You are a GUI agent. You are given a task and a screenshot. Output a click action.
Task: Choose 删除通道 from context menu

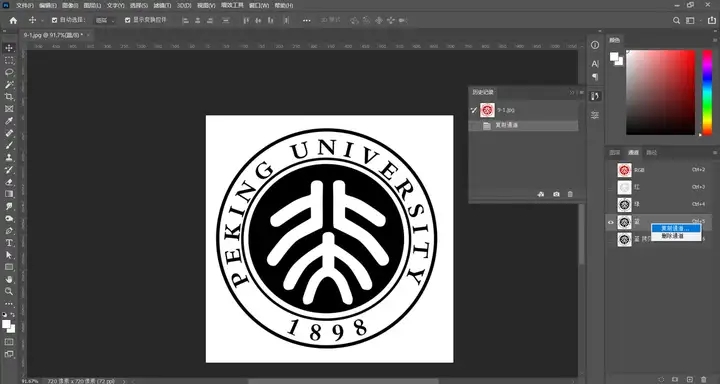click(676, 236)
